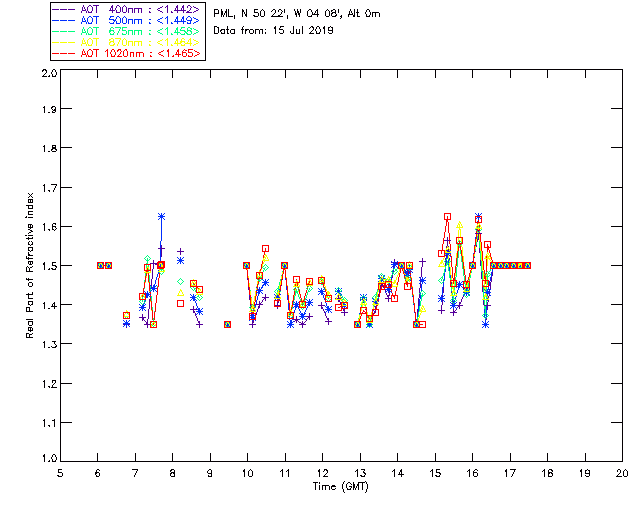The image size is (640, 512).
Task: Click the x-axis tick label 9
Action: [x=210, y=473]
